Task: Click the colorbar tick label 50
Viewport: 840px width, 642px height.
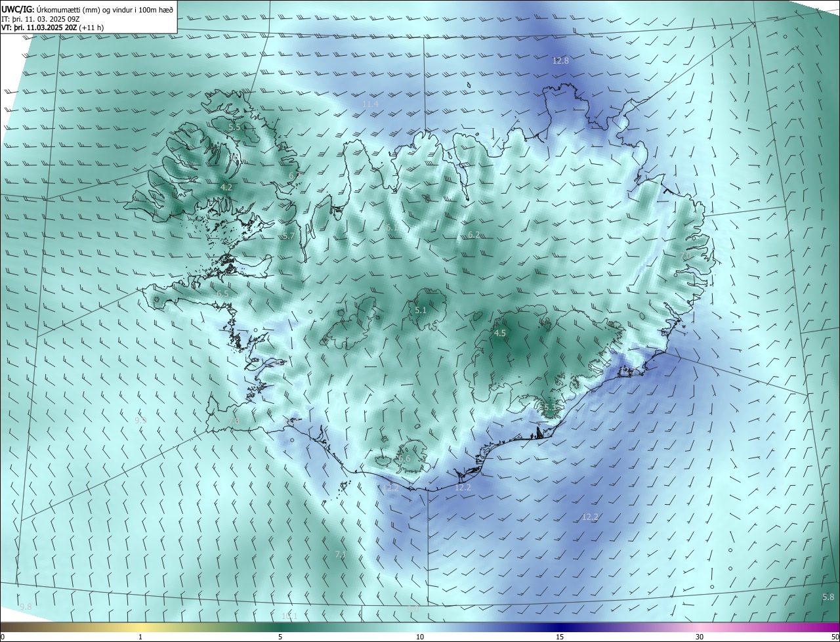Action: pyautogui.click(x=835, y=637)
